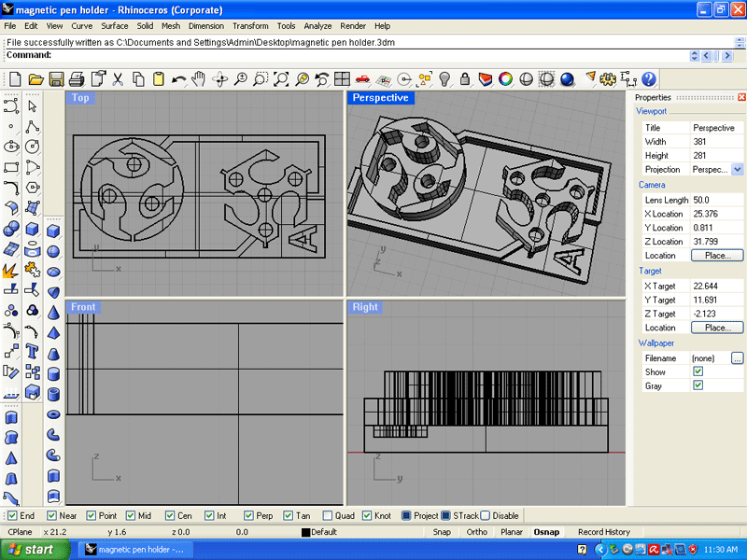The height and width of the screenshot is (560, 747).
Task: Click the blue Help question icon
Action: pos(649,79)
